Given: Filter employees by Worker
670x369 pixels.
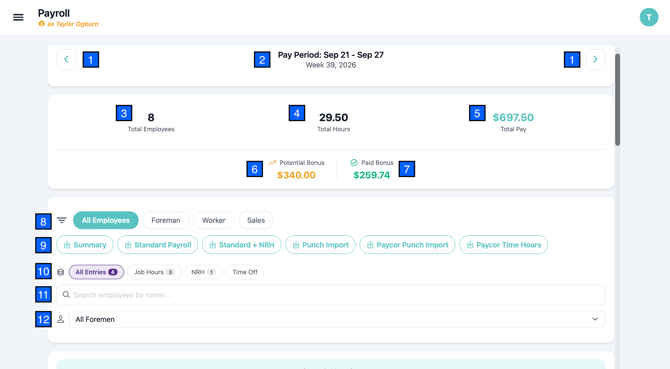Looking at the screenshot, I should 214,220.
